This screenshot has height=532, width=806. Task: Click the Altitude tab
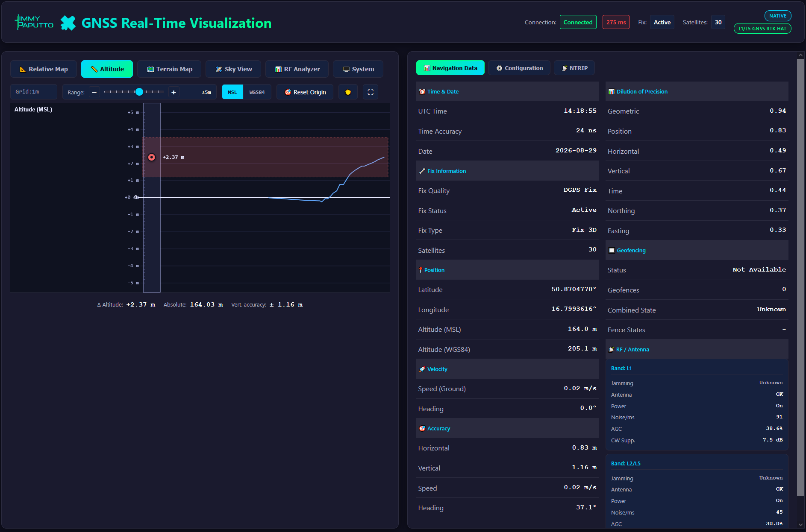[107, 69]
